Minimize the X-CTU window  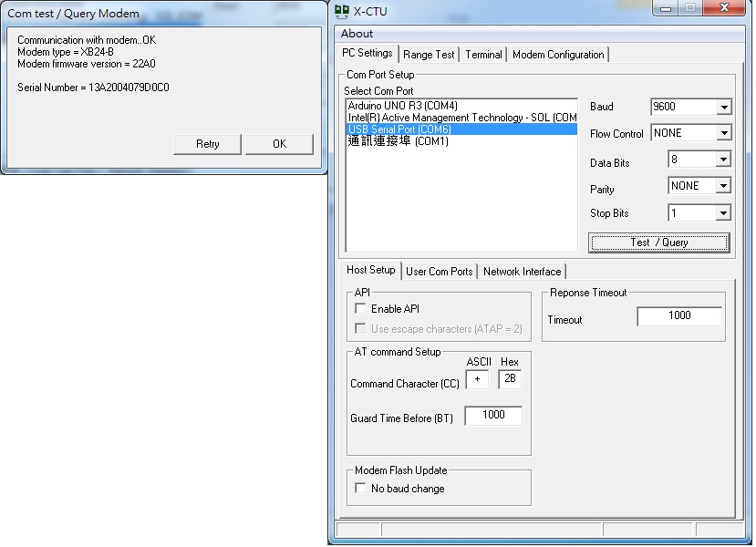pyautogui.click(x=666, y=8)
